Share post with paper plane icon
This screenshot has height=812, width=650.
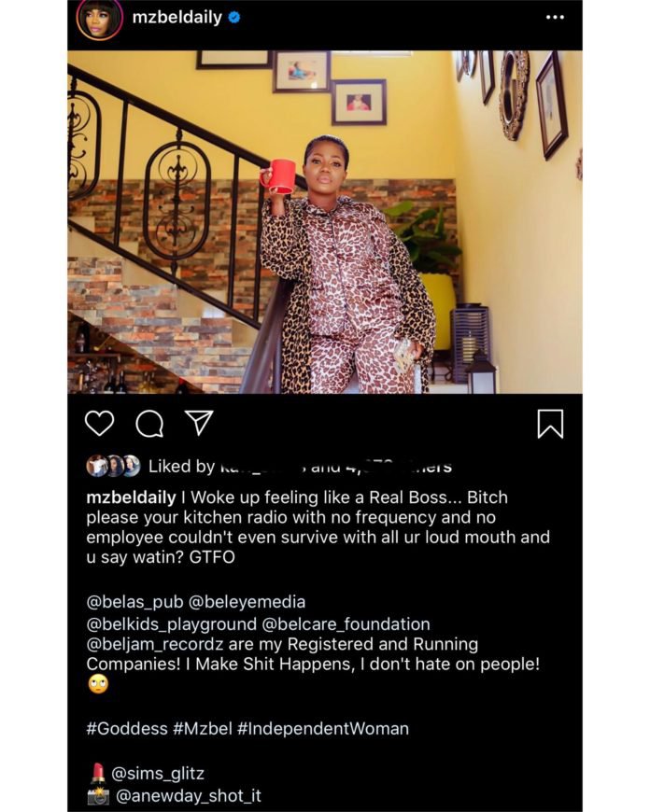click(199, 423)
